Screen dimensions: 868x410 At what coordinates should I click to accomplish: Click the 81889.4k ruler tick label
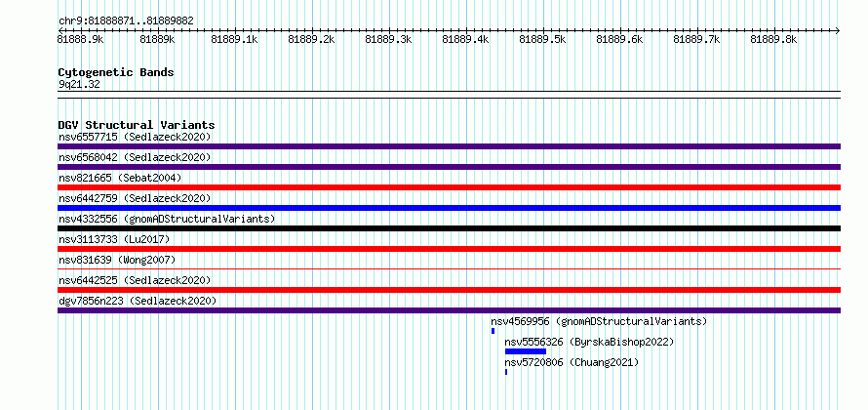pyautogui.click(x=465, y=39)
